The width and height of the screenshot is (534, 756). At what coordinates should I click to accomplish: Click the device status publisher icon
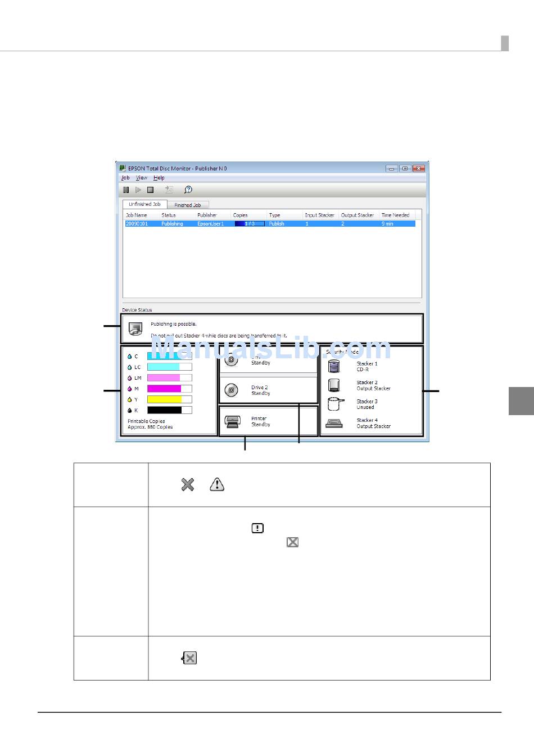click(x=135, y=329)
